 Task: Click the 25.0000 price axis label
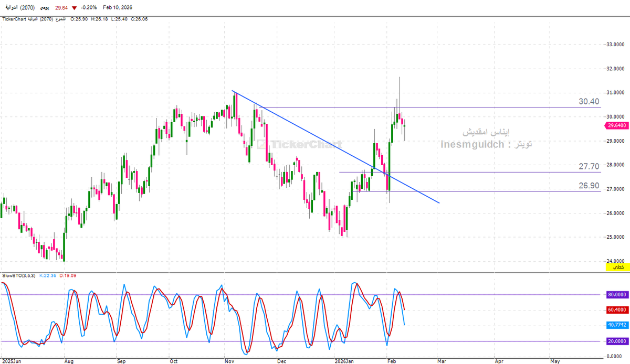[616, 237]
